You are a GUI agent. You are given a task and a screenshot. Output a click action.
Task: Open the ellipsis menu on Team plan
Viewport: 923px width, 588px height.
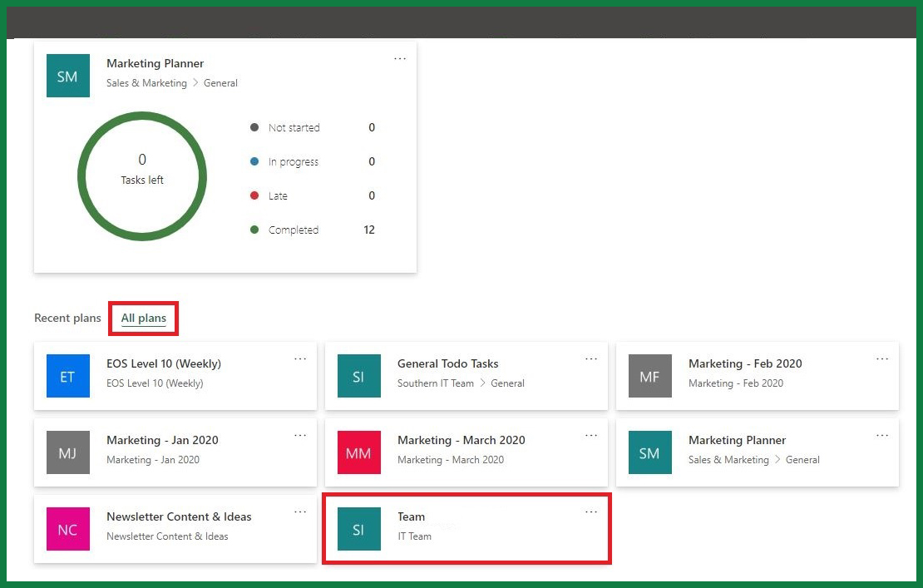[591, 511]
